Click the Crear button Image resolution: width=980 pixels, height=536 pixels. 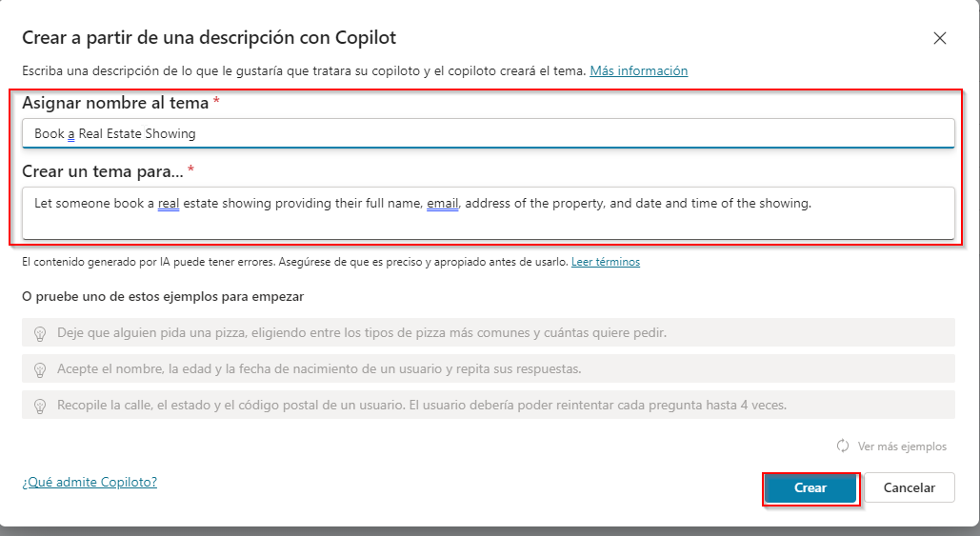click(810, 487)
